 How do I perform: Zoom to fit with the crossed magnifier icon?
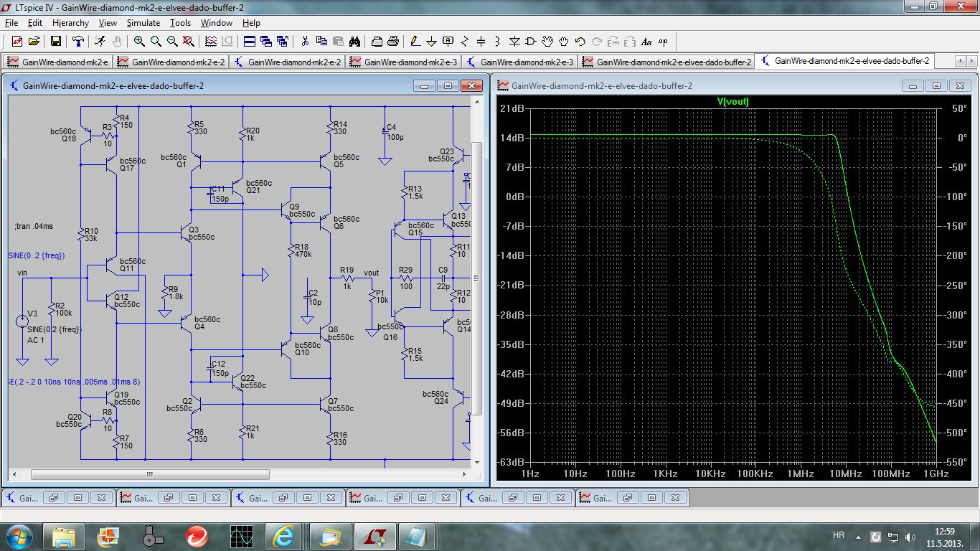click(189, 41)
